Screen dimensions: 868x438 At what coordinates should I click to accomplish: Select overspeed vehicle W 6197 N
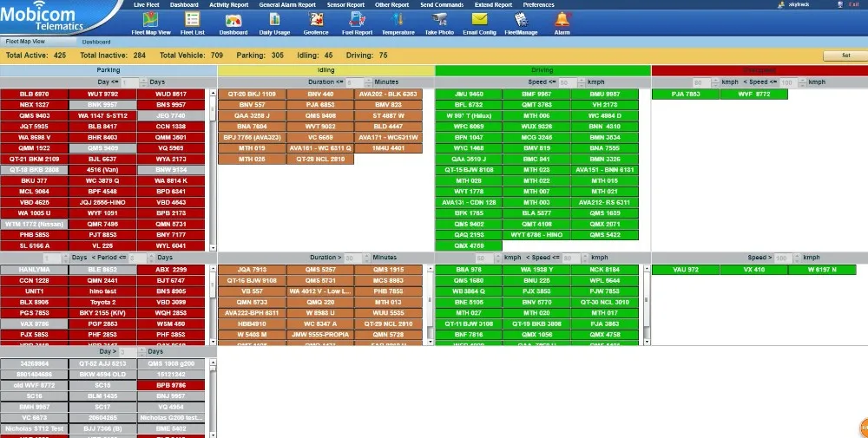[822, 270]
